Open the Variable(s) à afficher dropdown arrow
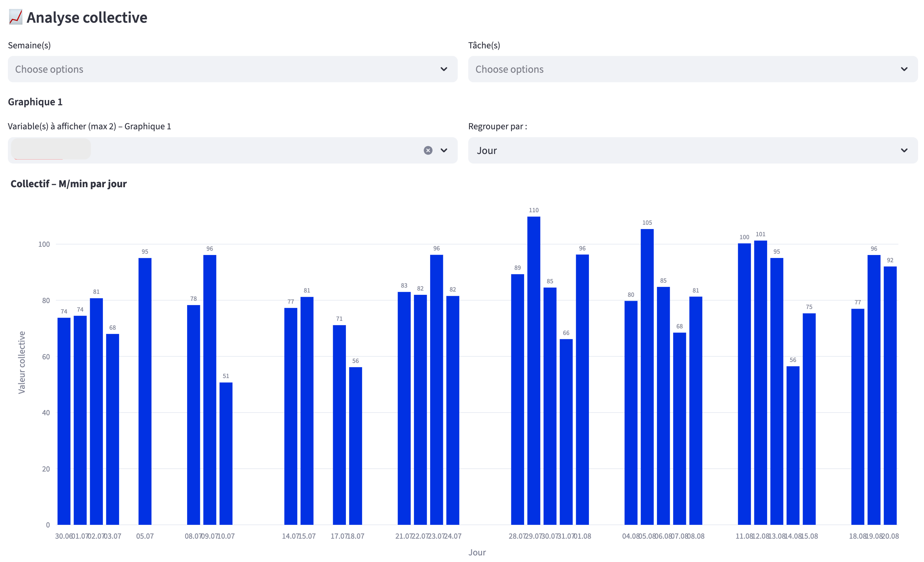Screen dimensions: 924x562 [444, 150]
